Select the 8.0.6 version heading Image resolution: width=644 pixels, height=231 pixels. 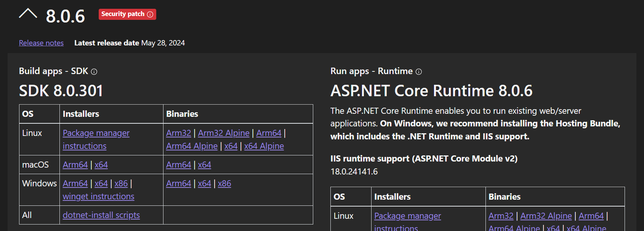pos(65,16)
